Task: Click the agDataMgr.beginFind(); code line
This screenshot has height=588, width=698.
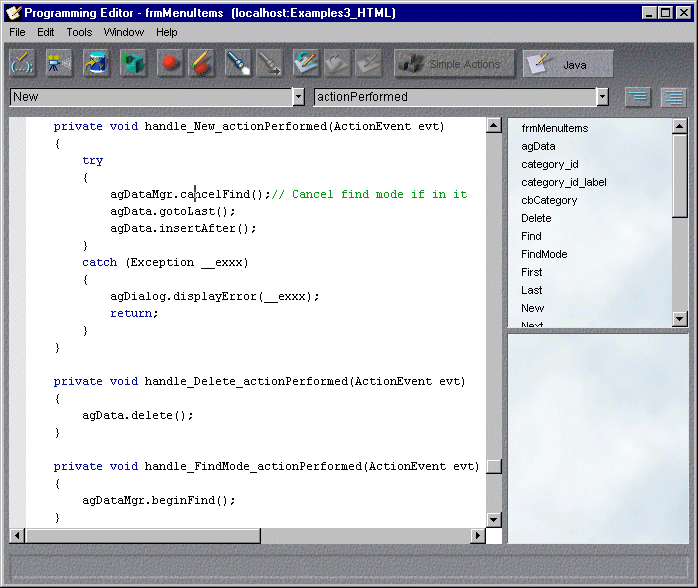Action: coord(158,500)
